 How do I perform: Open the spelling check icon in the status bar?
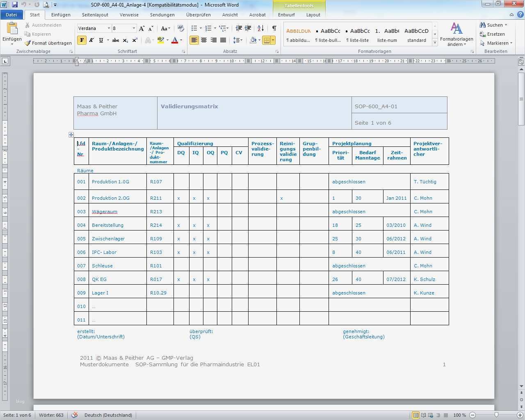[74, 415]
